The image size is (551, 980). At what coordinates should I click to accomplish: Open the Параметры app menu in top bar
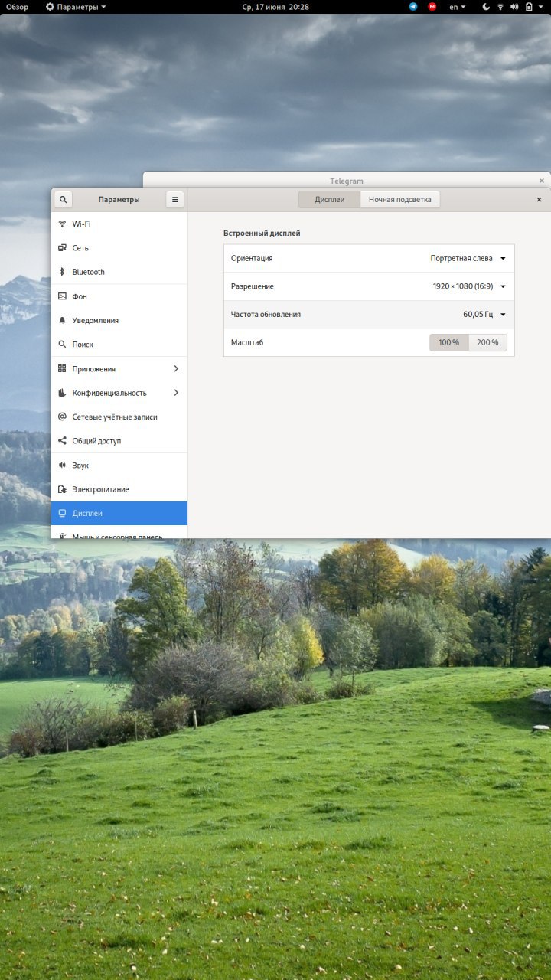(76, 6)
